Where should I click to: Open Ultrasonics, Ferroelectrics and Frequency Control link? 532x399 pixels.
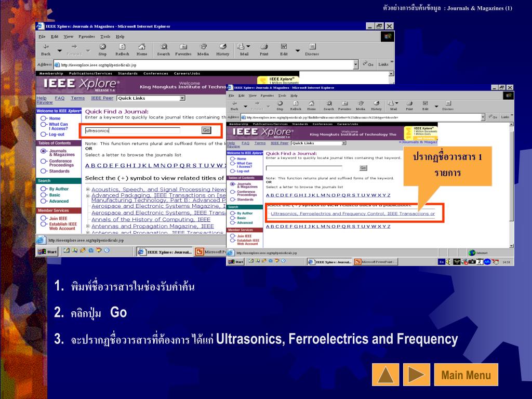click(353, 214)
